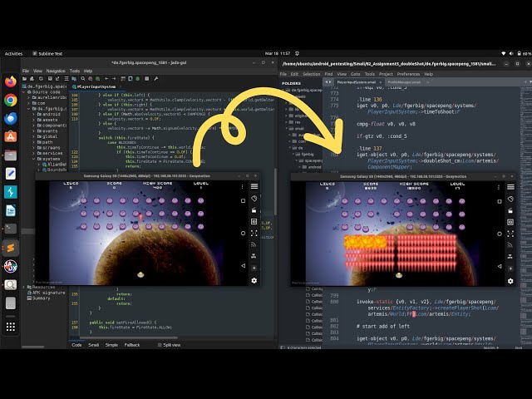Expand the assets package in jadx tree
The width and height of the screenshot is (532, 399).
click(x=33, y=120)
